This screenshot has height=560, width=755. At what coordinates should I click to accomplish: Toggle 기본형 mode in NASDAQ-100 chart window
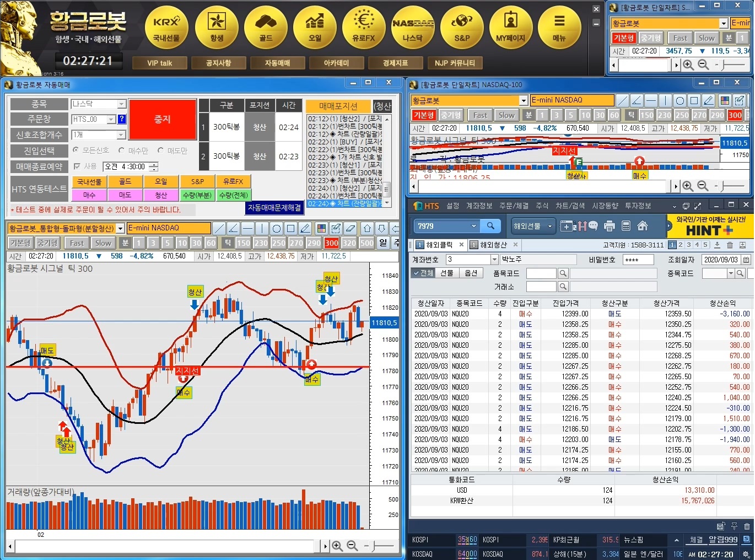(424, 115)
